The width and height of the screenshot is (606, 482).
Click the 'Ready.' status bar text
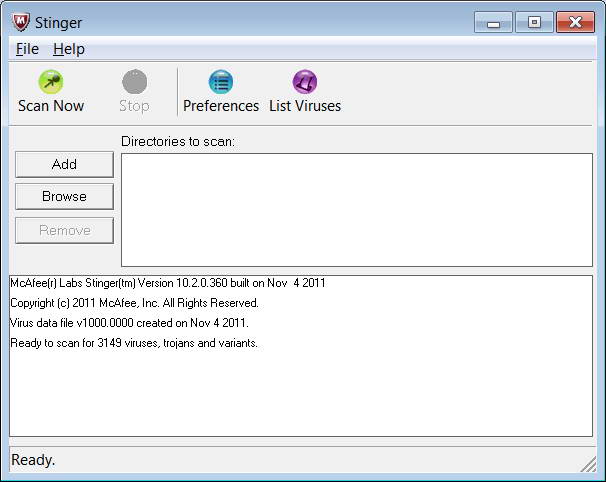(33, 460)
